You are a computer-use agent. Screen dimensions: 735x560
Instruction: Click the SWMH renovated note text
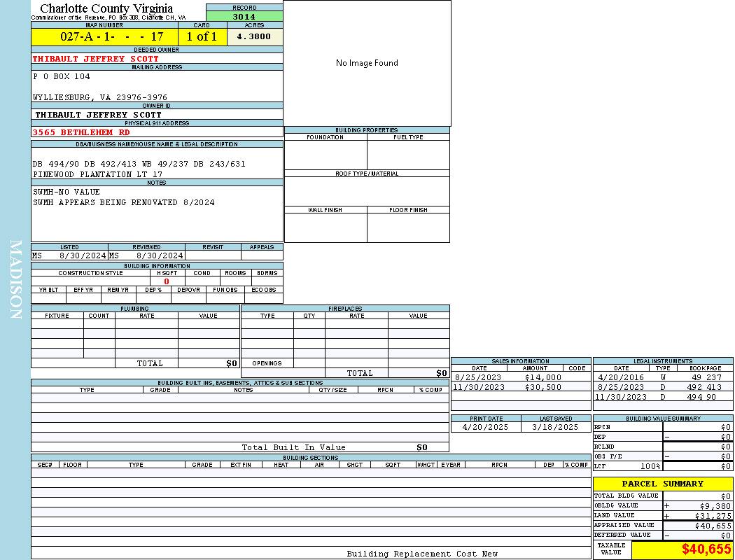pyautogui.click(x=123, y=202)
